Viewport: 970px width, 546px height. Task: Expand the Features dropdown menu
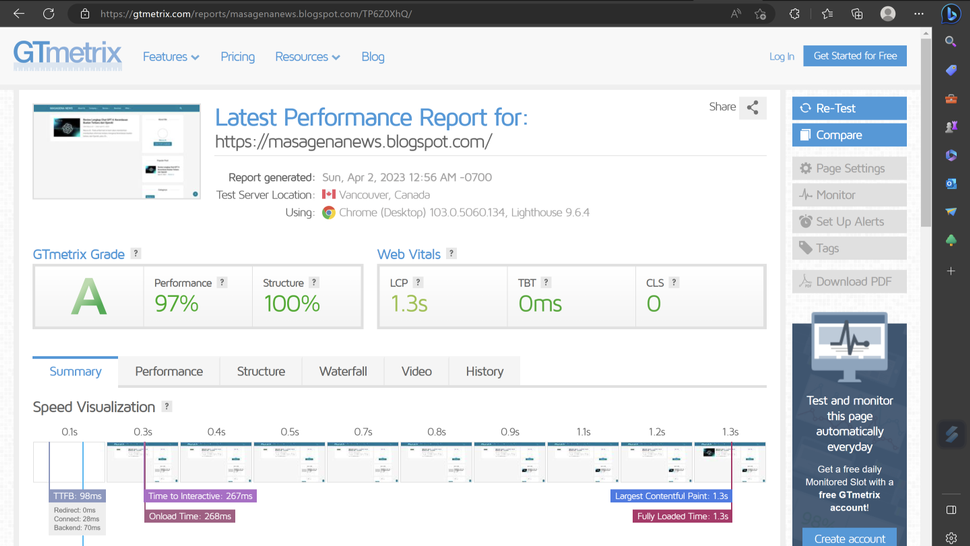pyautogui.click(x=171, y=56)
